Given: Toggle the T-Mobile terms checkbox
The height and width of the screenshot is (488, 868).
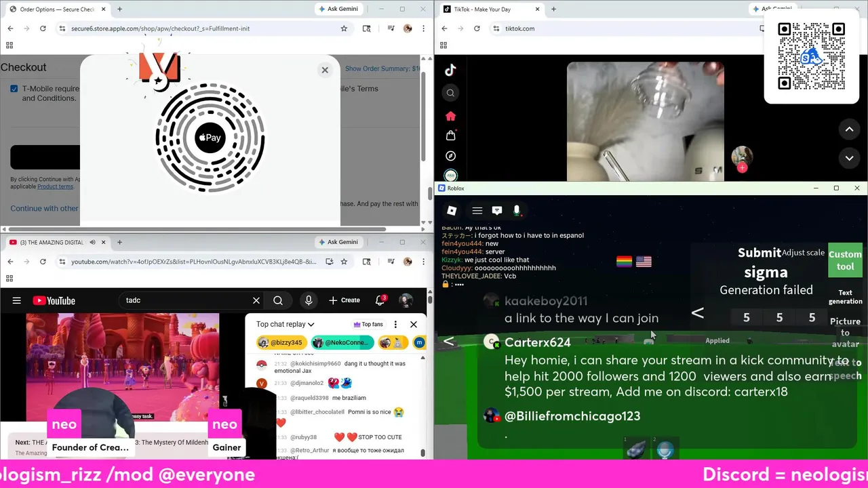Looking at the screenshot, I should click(x=14, y=89).
